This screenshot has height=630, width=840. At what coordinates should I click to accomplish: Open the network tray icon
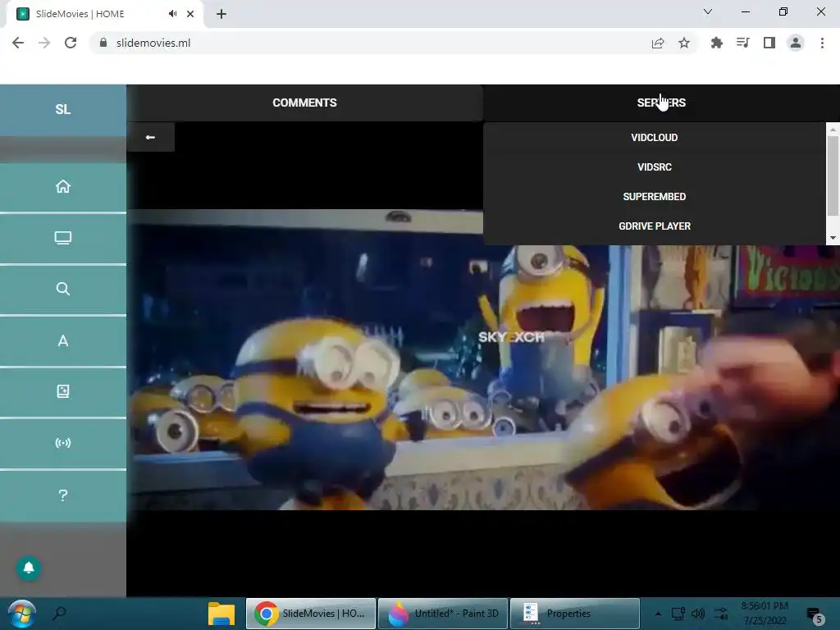[x=678, y=614]
